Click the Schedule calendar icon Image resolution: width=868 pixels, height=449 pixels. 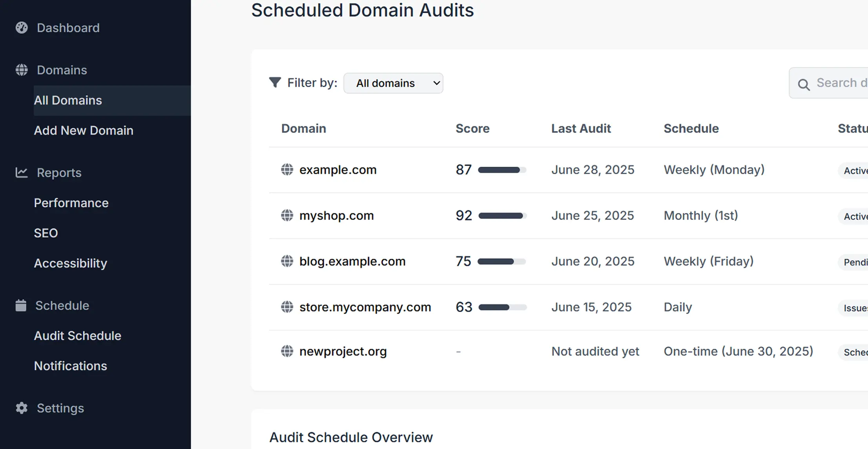21,305
